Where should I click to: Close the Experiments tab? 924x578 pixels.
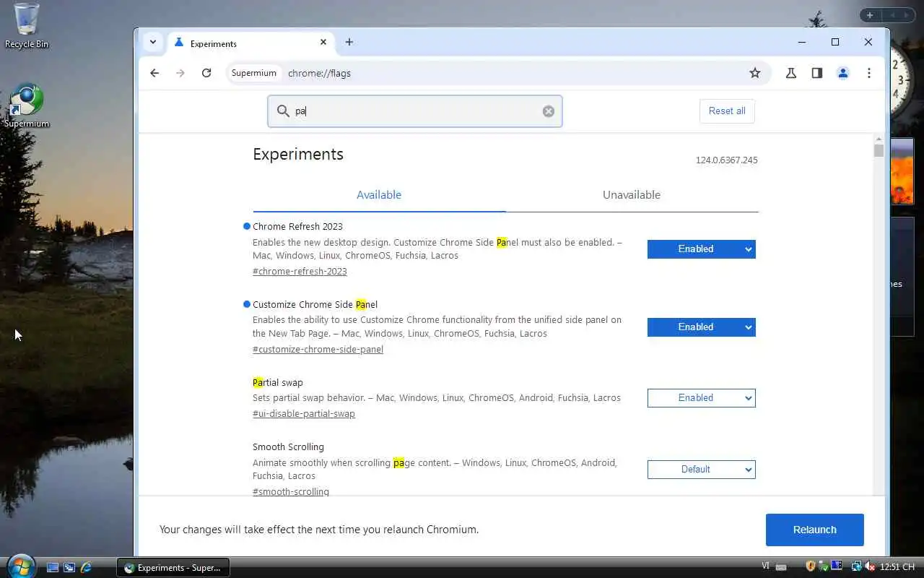click(x=323, y=43)
